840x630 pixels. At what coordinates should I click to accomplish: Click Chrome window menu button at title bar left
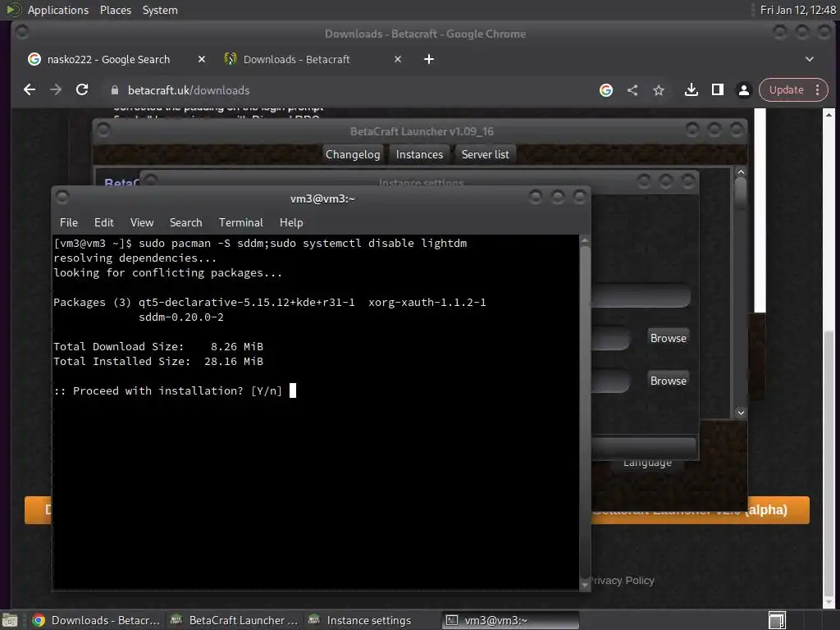tap(22, 32)
